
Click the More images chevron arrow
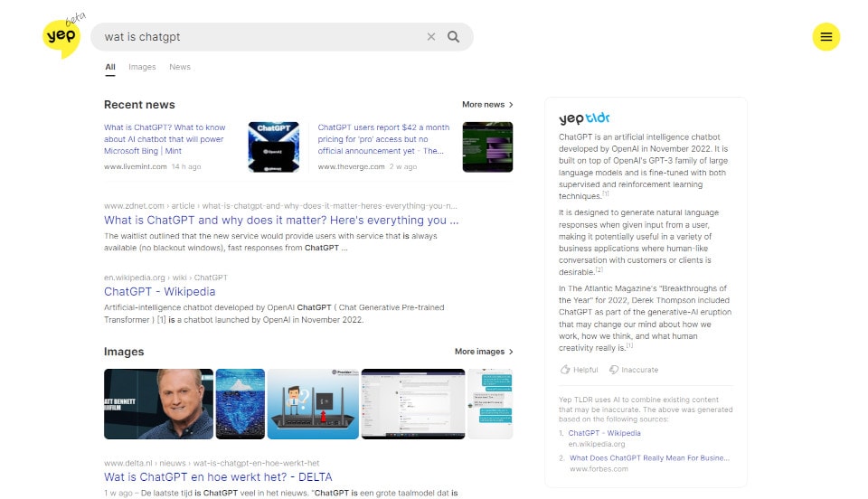(511, 352)
